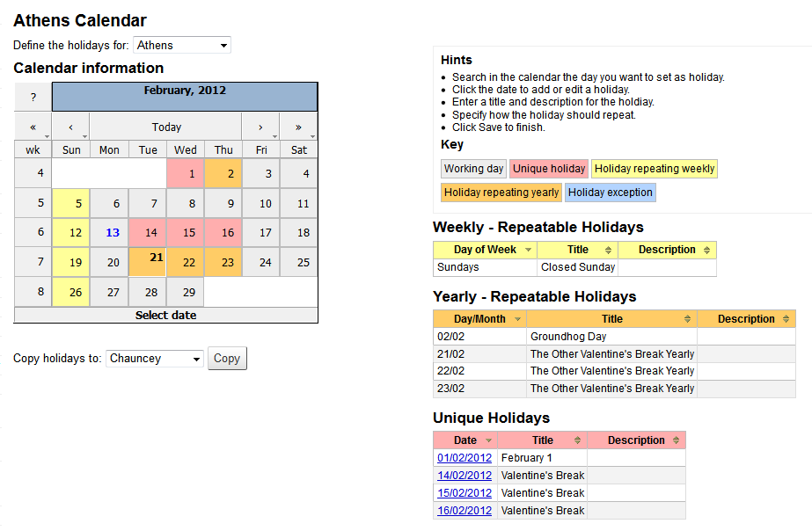The image size is (812, 531).
Task: Jump calendar to next year
Action: tap(298, 127)
